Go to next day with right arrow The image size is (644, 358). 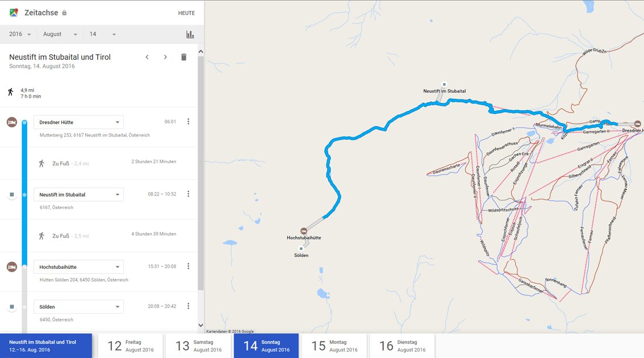[x=165, y=57]
